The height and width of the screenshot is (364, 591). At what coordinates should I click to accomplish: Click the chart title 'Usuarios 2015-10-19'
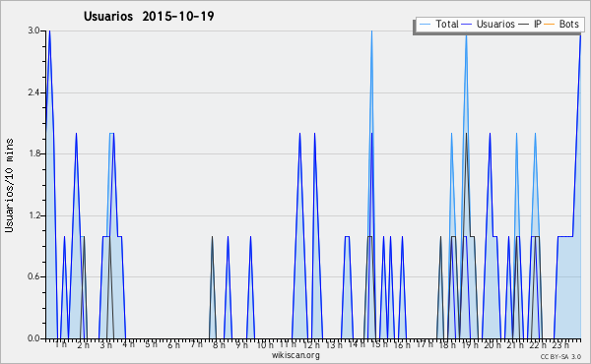[149, 16]
